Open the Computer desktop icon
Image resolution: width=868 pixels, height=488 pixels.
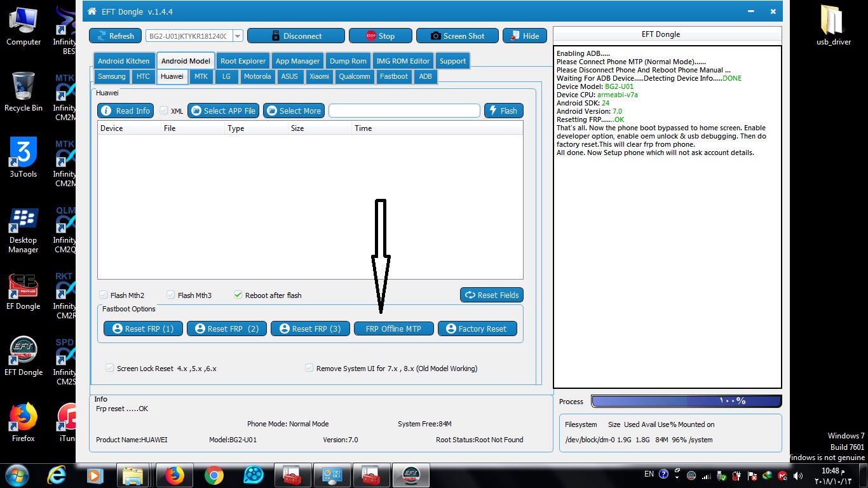(24, 26)
